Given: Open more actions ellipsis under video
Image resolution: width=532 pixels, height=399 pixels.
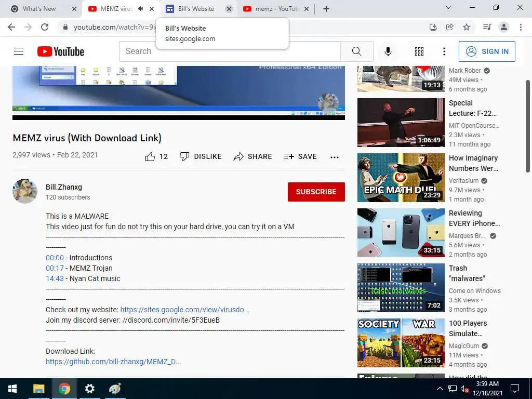Looking at the screenshot, I should point(335,157).
